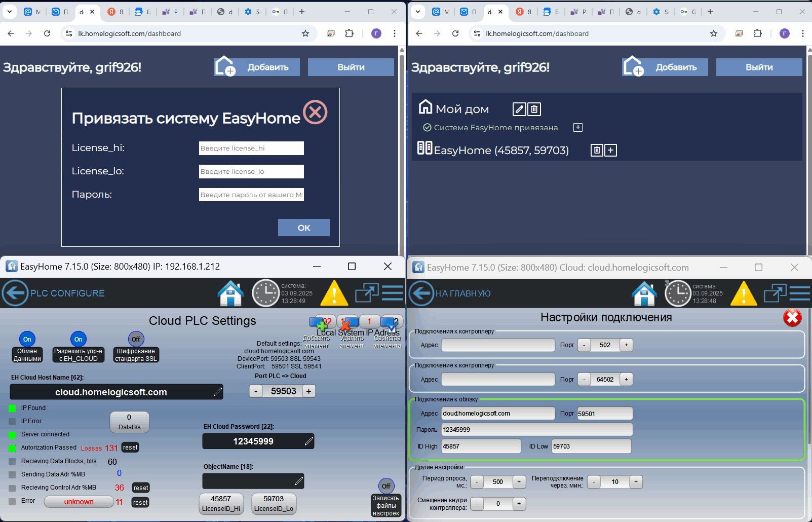This screenshot has height=522, width=812.
Task: Click warning triangle in Настройки подключения window
Action: (x=744, y=293)
